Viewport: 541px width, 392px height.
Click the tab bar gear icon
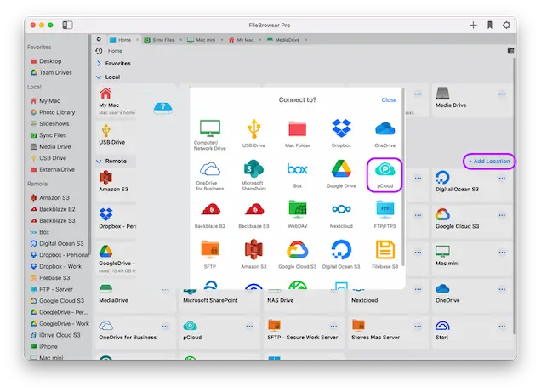point(99,39)
